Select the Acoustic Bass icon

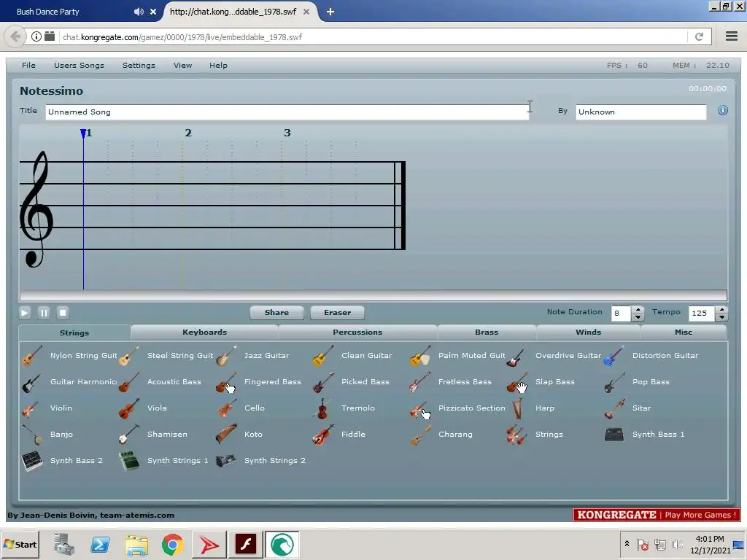pos(129,382)
